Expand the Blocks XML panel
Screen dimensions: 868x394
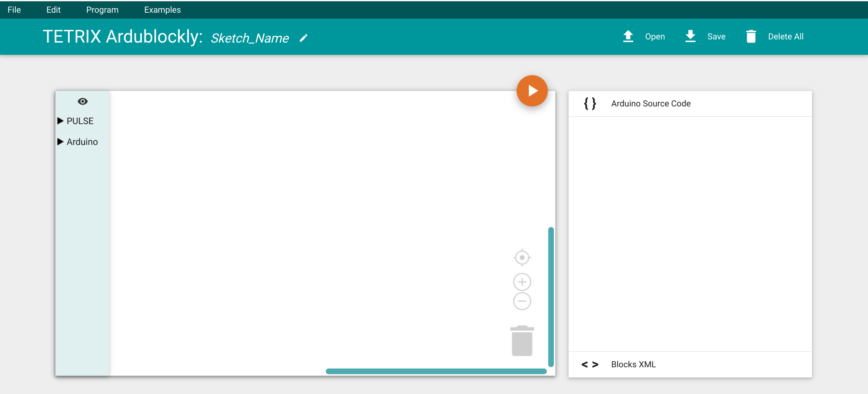click(x=690, y=365)
